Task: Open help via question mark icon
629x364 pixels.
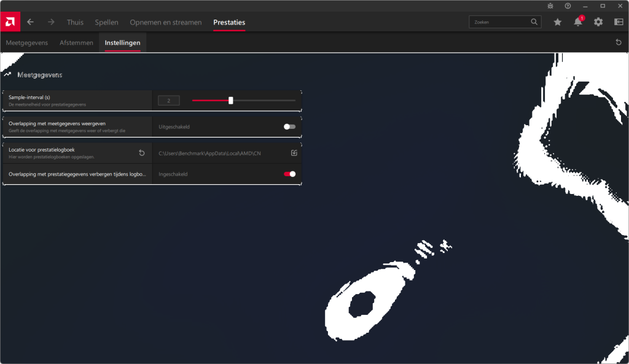Action: click(x=568, y=6)
